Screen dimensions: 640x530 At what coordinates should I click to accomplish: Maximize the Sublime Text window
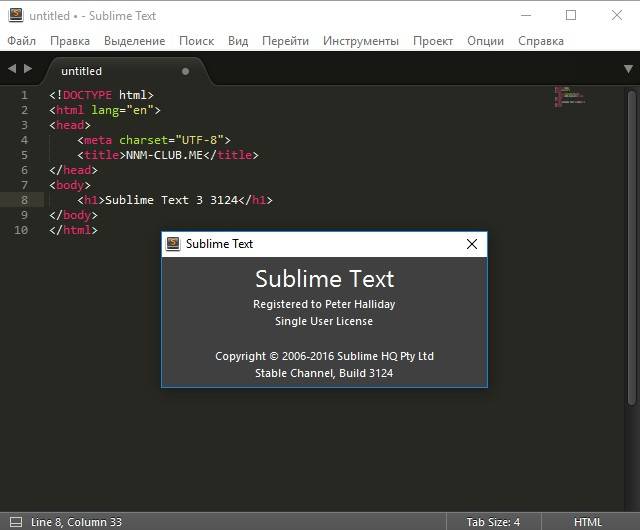click(x=571, y=15)
